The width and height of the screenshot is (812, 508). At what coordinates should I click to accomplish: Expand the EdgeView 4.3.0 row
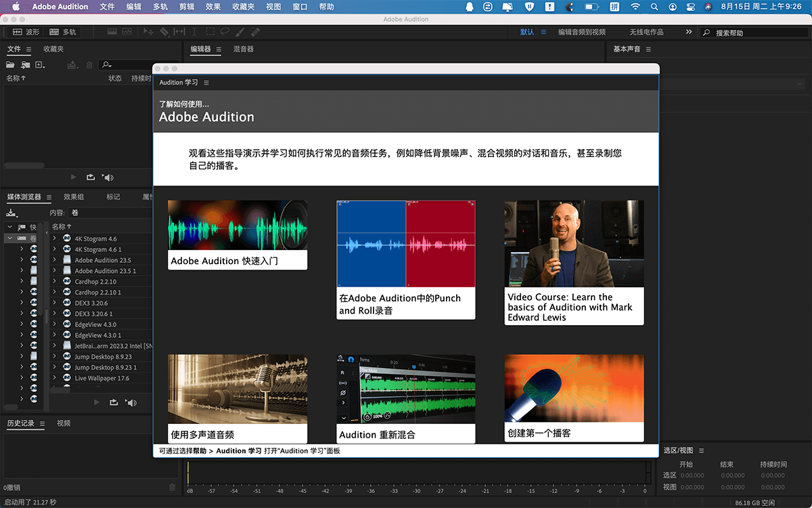click(x=55, y=324)
